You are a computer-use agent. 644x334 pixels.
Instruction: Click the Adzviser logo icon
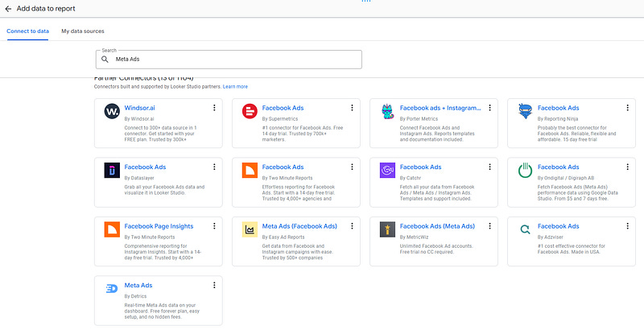[x=525, y=229]
